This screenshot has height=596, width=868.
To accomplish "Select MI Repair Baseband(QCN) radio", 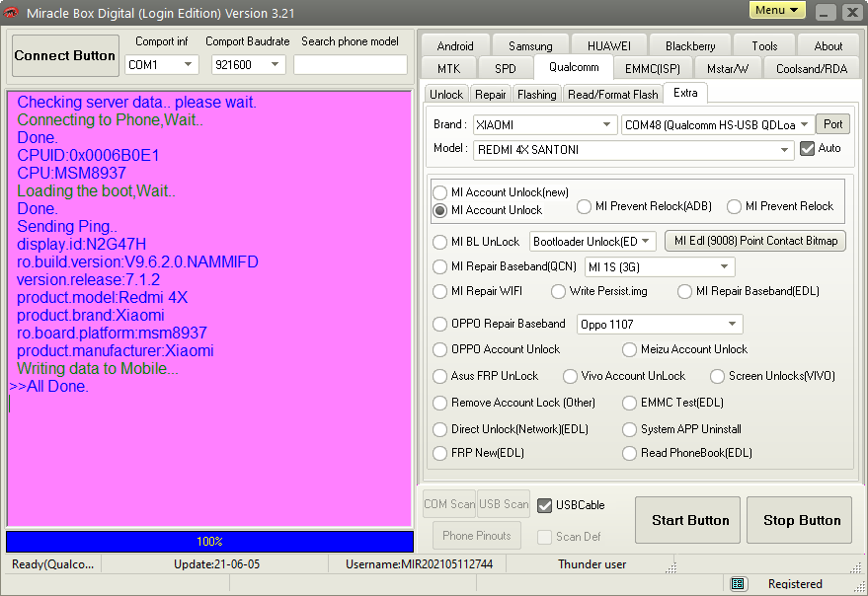I will 440,266.
